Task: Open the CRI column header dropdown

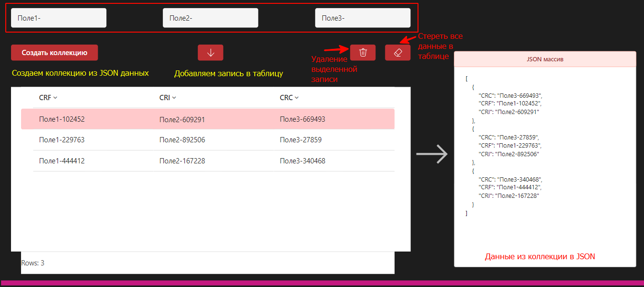Action: 174,98
